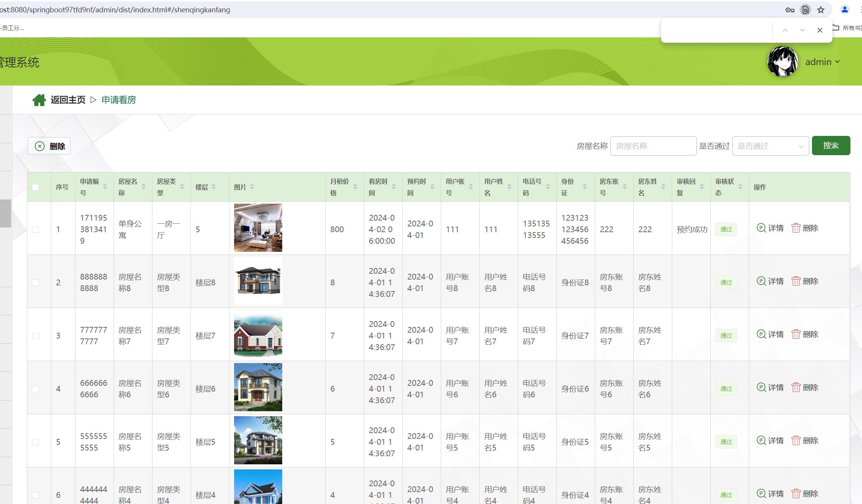
Task: Open details icon for row 1
Action: pyautogui.click(x=761, y=228)
